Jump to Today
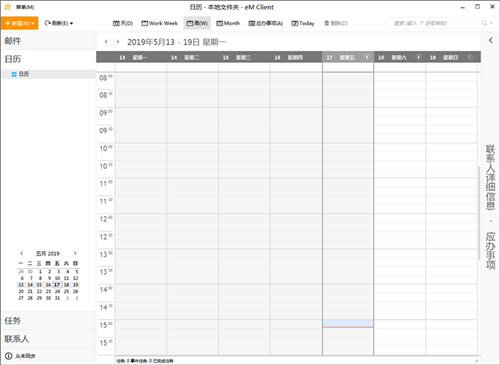Screen dimensions: 500x365 pos(303,23)
